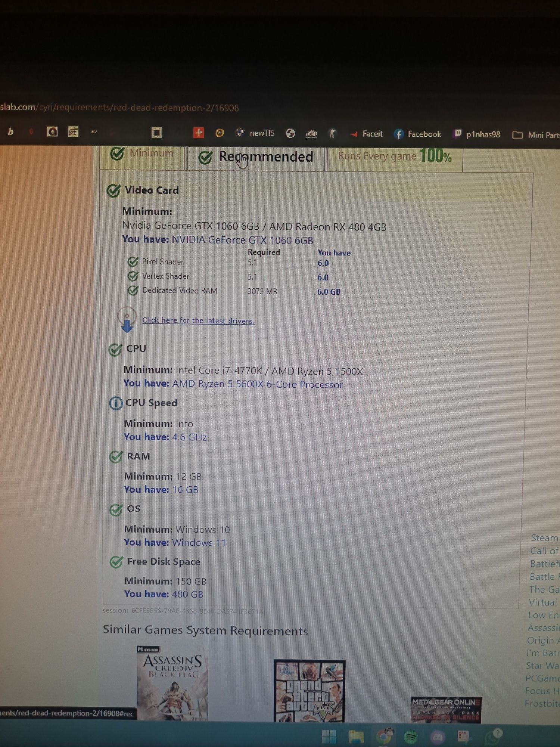Click the Virtual sidebar link

click(x=543, y=602)
